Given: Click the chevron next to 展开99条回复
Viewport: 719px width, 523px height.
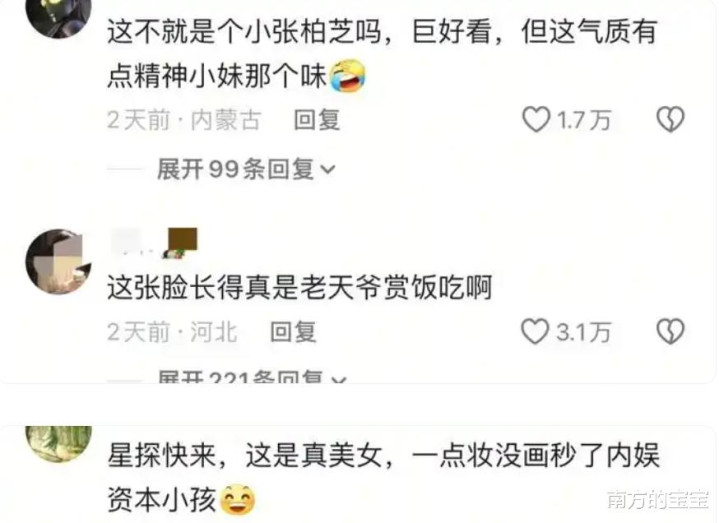Looking at the screenshot, I should click(328, 170).
